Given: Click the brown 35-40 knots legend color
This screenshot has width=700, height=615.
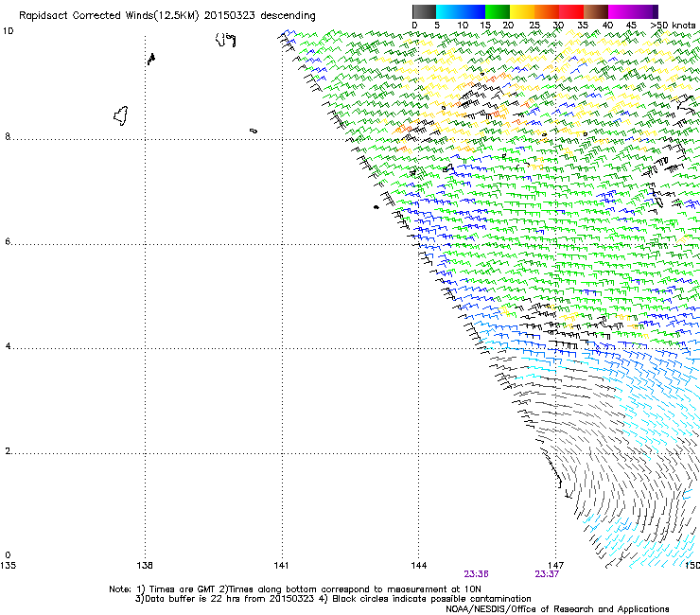Looking at the screenshot, I should click(x=596, y=11).
